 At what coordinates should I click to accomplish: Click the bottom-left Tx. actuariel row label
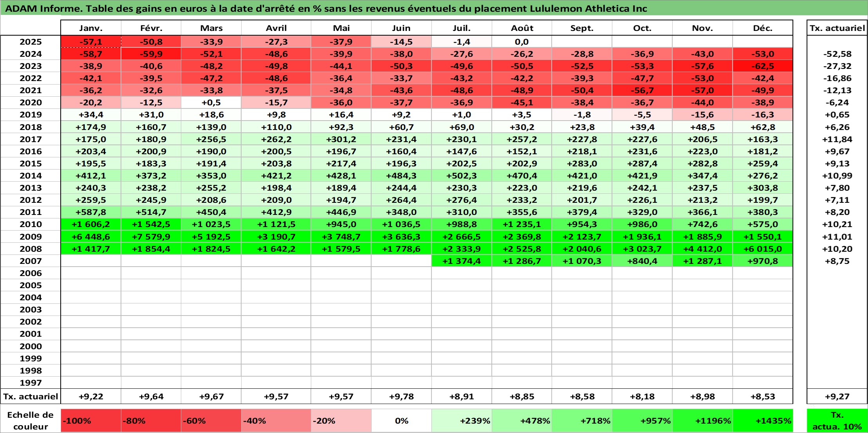pyautogui.click(x=31, y=397)
